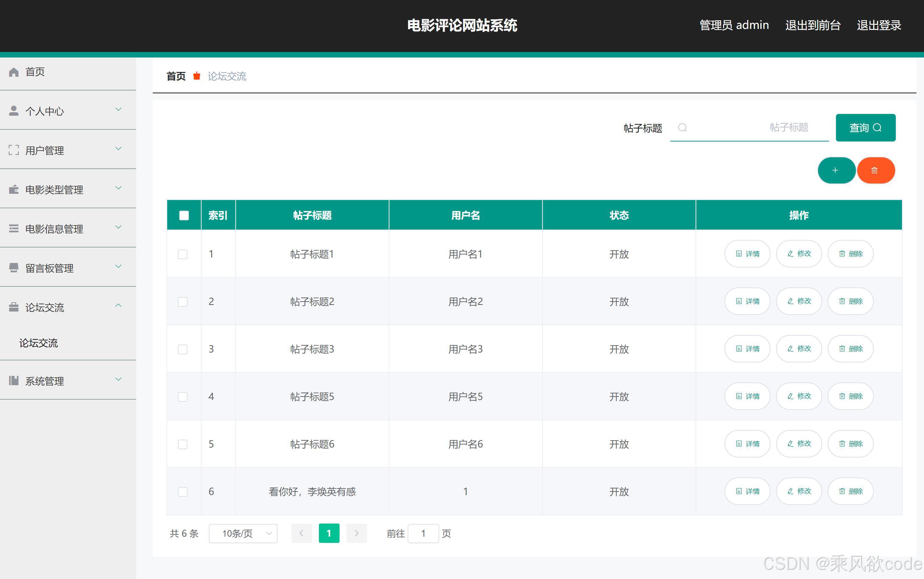
Task: Click the 查询 search button
Action: 865,127
